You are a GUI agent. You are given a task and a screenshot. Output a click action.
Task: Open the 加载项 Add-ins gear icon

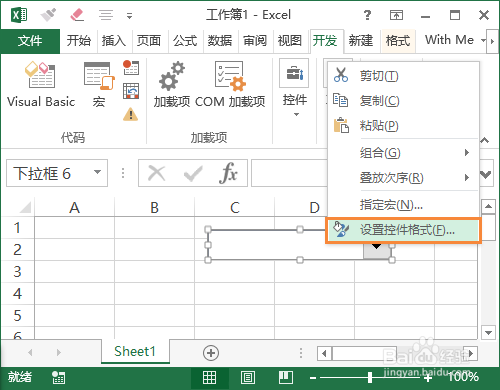click(172, 85)
